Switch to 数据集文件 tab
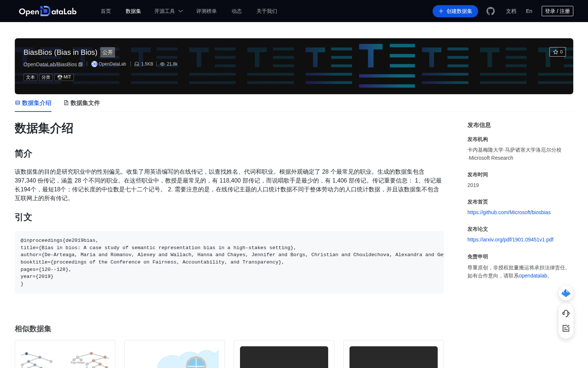Viewport: 588px width, 368px height. [82, 103]
